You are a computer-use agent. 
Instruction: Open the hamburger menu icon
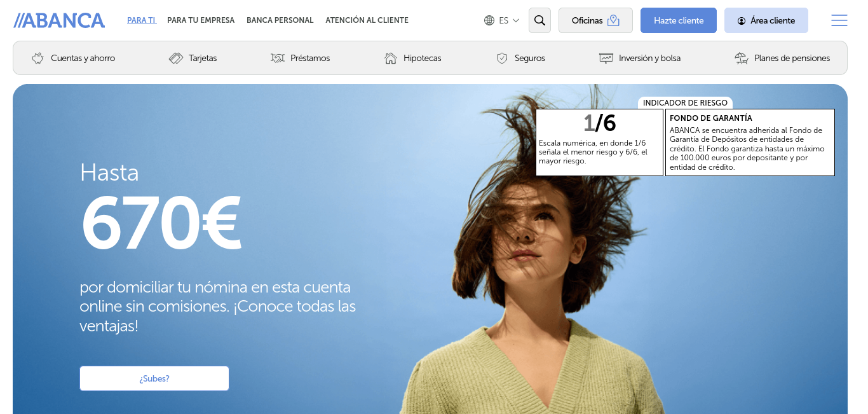(839, 20)
